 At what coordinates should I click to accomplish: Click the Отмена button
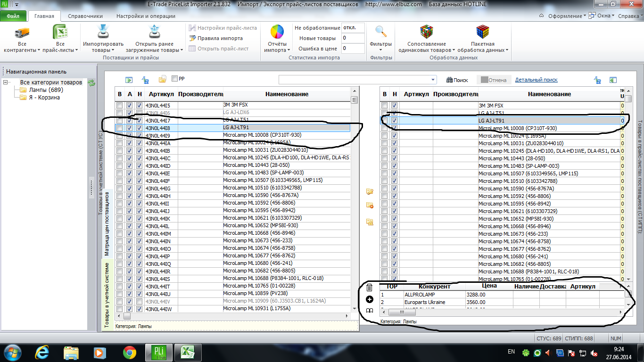point(493,80)
